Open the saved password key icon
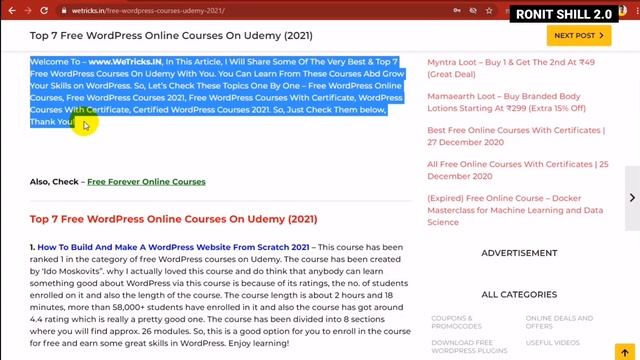This screenshot has width=640, height=360. coord(457,11)
